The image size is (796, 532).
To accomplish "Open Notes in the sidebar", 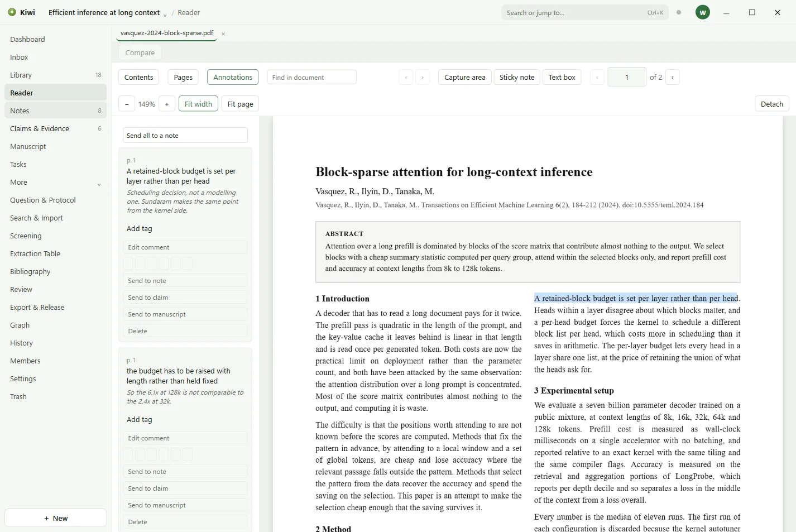I will [x=55, y=111].
